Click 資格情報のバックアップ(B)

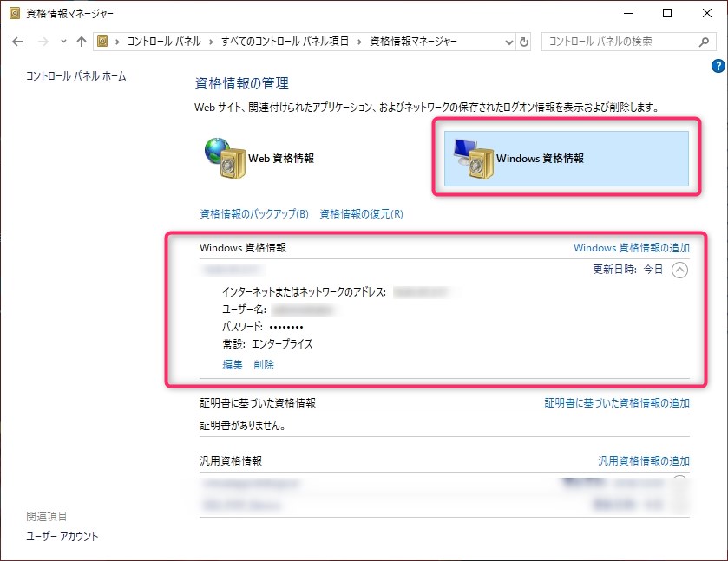(254, 214)
